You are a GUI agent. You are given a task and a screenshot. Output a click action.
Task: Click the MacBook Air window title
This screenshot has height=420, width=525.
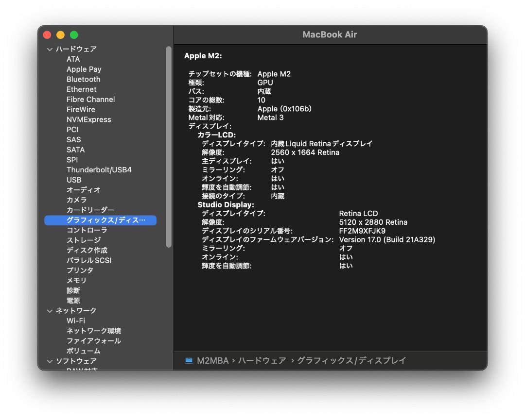pyautogui.click(x=330, y=35)
